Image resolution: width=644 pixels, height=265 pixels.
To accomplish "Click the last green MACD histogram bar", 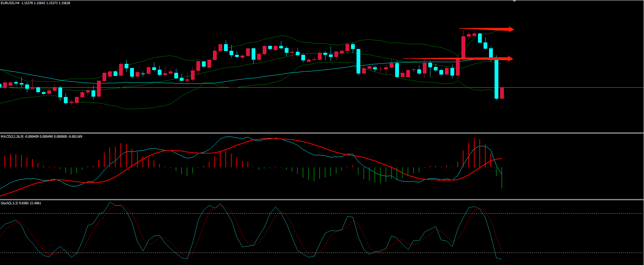I will click(x=502, y=178).
